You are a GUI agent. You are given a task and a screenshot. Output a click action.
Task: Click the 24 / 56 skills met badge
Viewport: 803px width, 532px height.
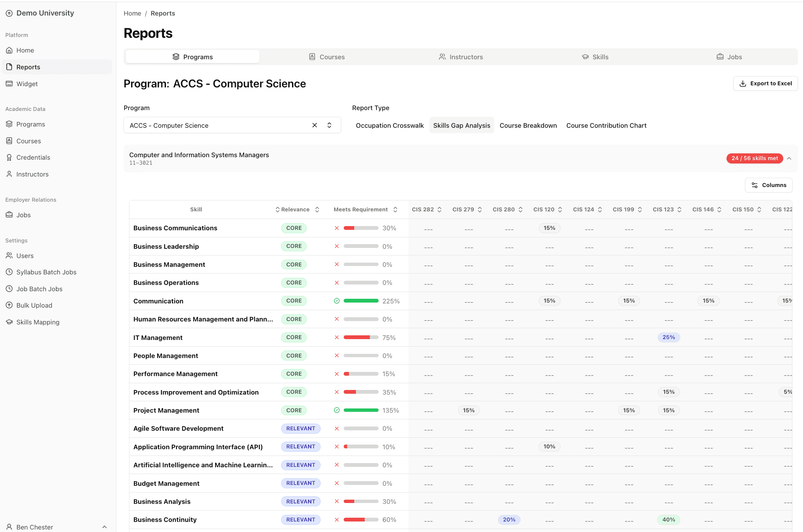tap(754, 158)
